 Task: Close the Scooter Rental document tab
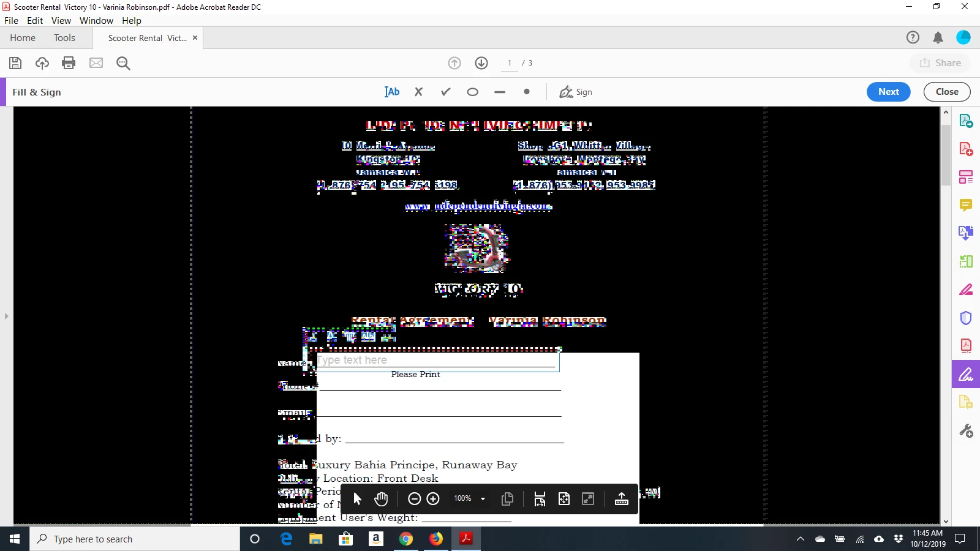195,37
